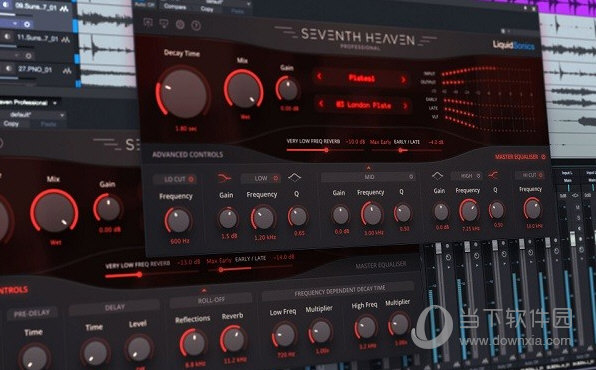Toggle monitor button under 09.Suns..7_01 track
The width and height of the screenshot is (596, 370).
click(x=27, y=24)
